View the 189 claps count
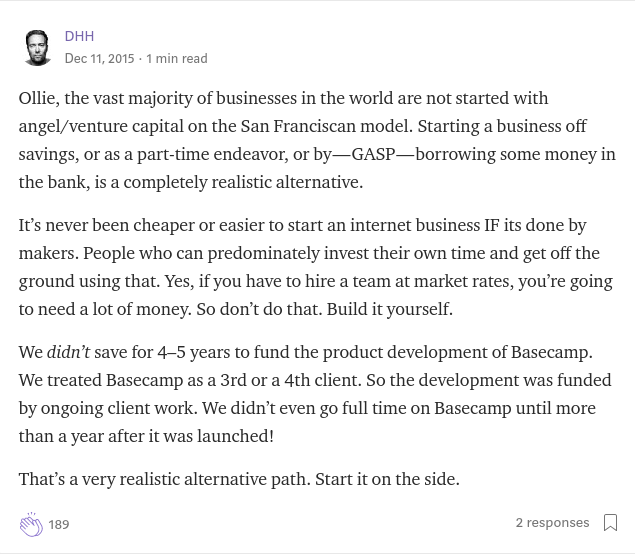This screenshot has height=554, width=635. [59, 524]
